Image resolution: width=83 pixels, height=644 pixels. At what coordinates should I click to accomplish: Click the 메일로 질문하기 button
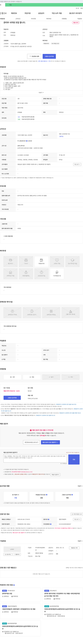click(55, 475)
